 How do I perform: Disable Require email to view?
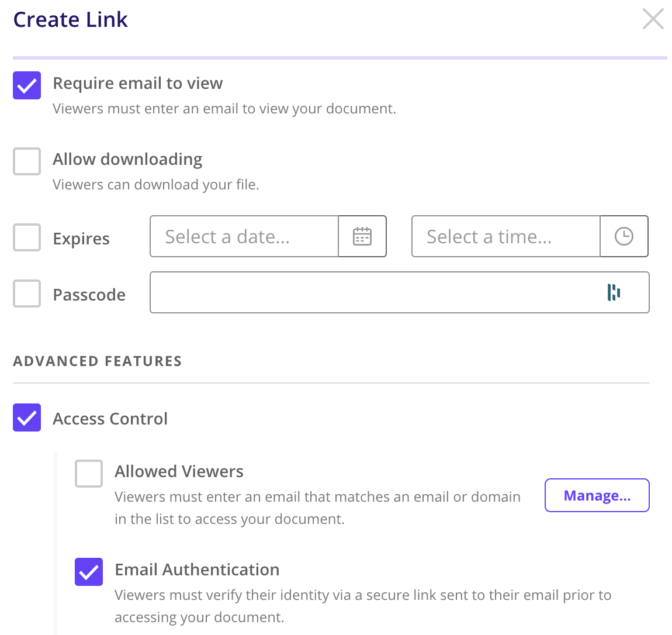(x=27, y=85)
